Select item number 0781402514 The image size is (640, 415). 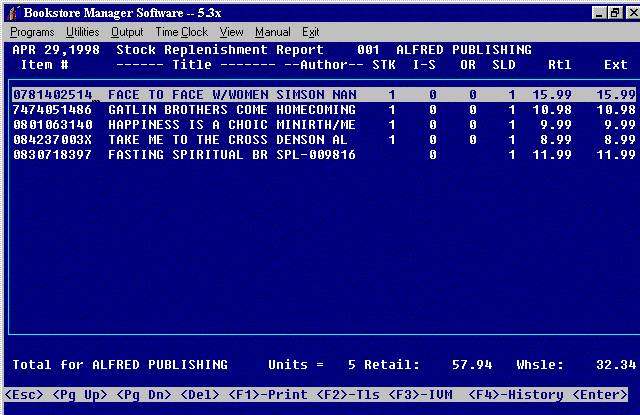click(x=53, y=95)
